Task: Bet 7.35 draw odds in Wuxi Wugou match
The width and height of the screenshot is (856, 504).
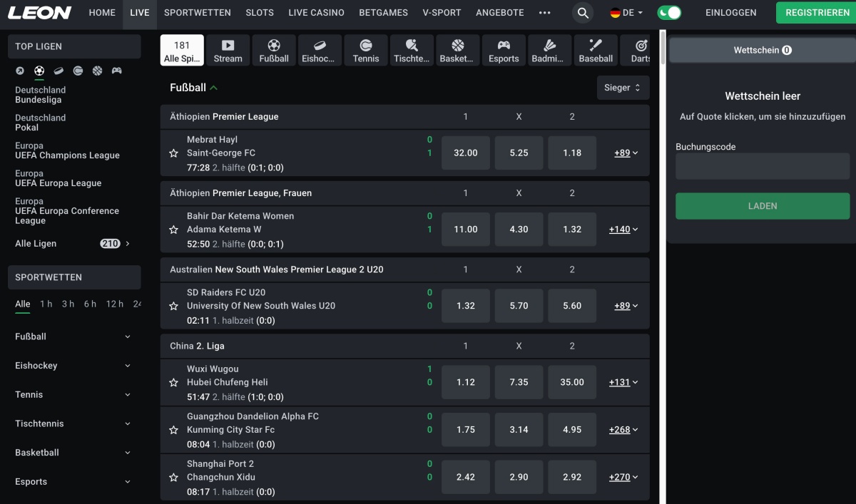Action: (x=519, y=383)
